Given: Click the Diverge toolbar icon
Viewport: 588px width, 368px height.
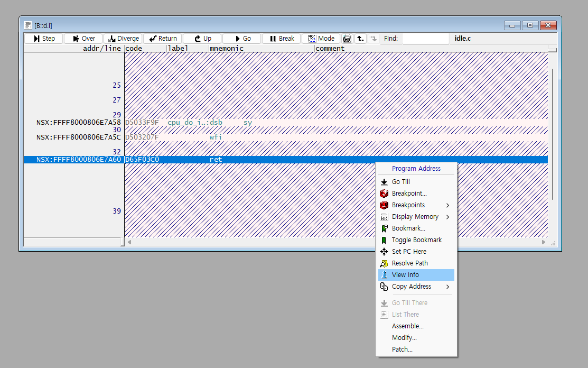Looking at the screenshot, I should click(x=123, y=38).
